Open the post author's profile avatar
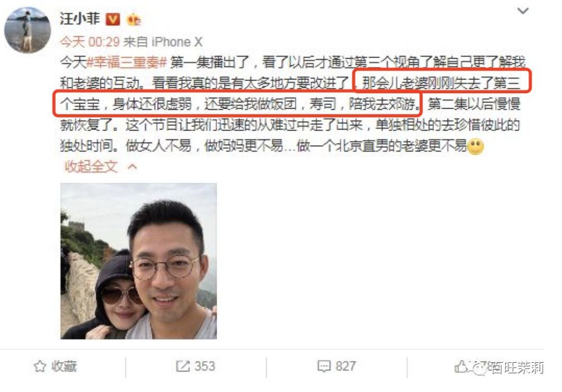This screenshot has height=392, width=562. [x=27, y=30]
